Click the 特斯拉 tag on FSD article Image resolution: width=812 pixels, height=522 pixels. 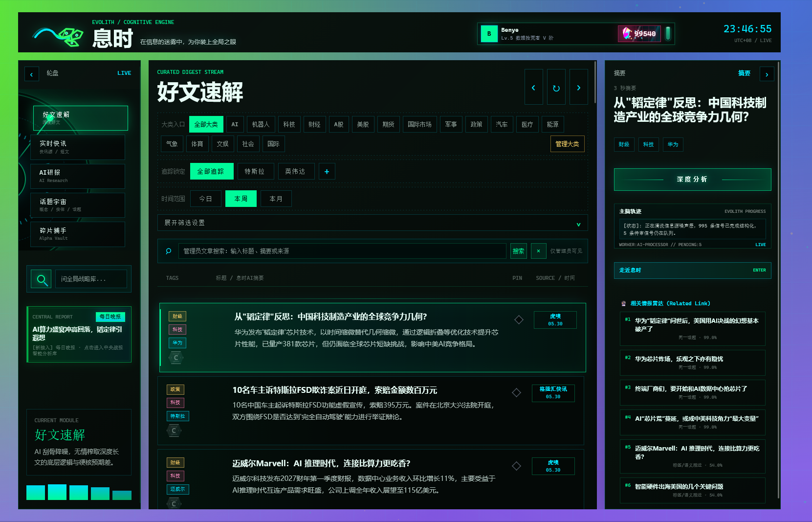tap(178, 416)
